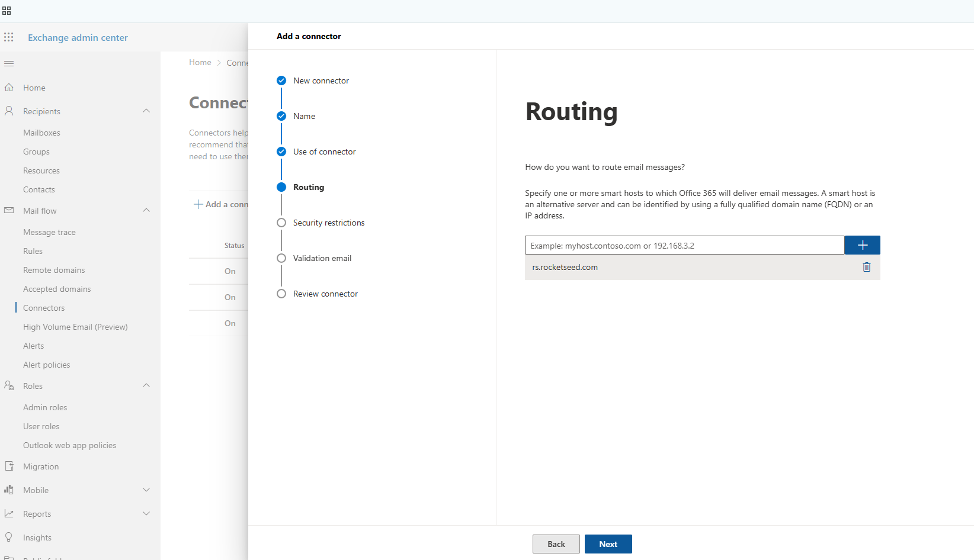Click the Insights lightbulb icon
The image size is (974, 560).
coord(9,538)
